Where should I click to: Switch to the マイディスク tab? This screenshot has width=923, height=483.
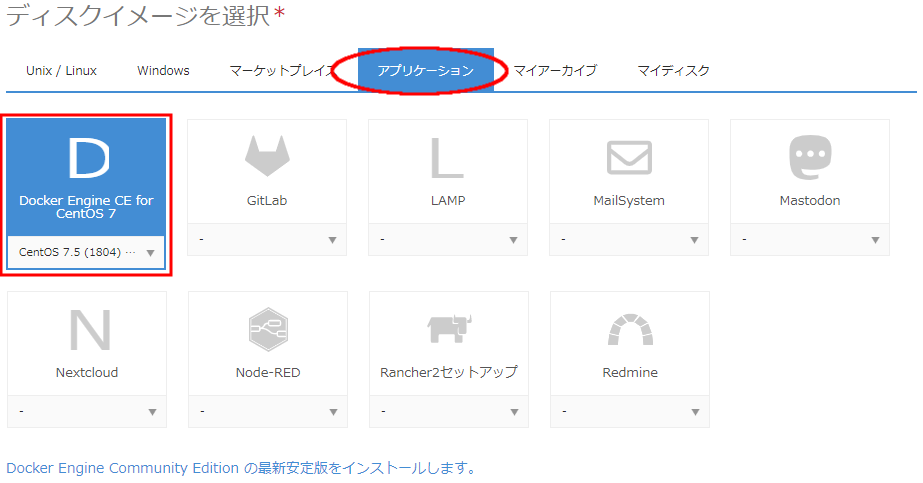(673, 71)
